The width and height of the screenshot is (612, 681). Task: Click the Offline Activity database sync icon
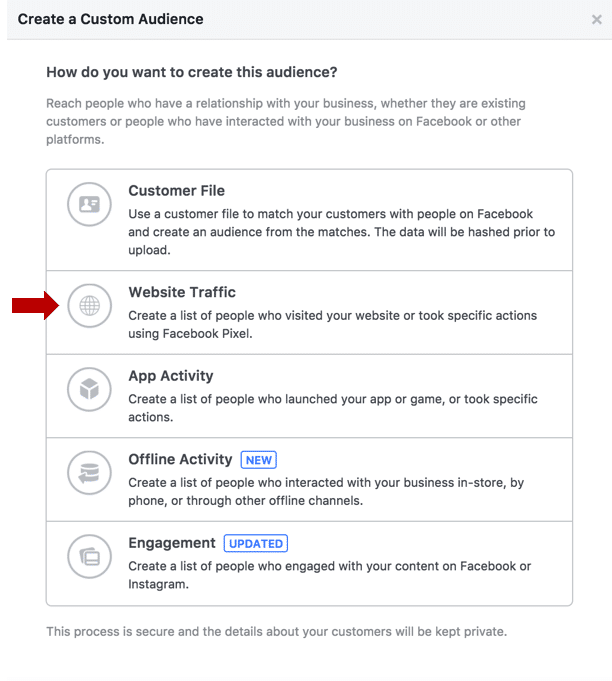point(89,473)
